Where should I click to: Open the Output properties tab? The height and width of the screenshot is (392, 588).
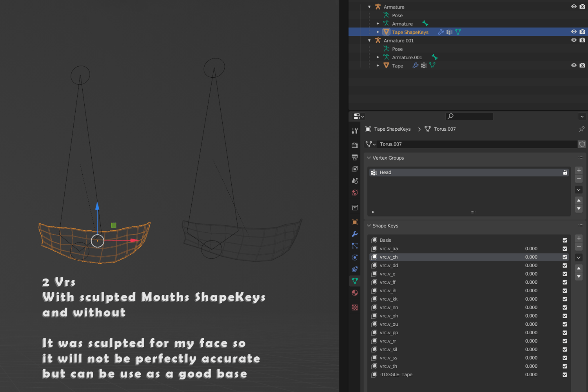pyautogui.click(x=355, y=157)
